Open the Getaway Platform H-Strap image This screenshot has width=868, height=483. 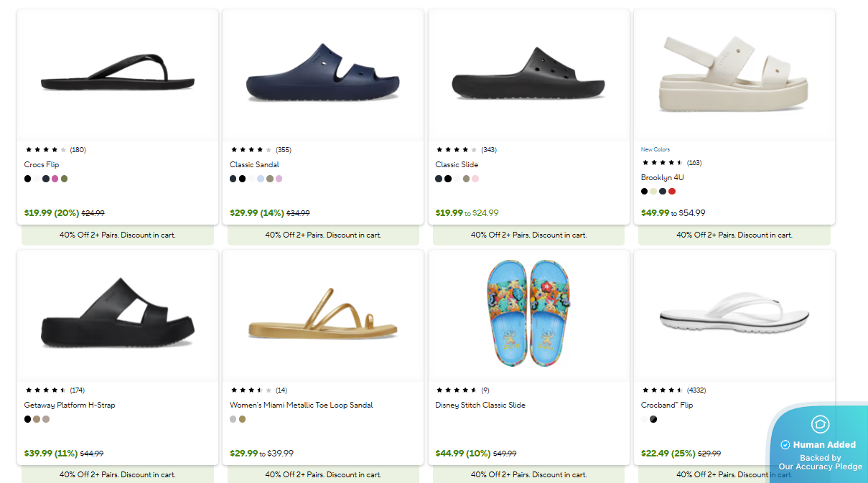tap(117, 314)
